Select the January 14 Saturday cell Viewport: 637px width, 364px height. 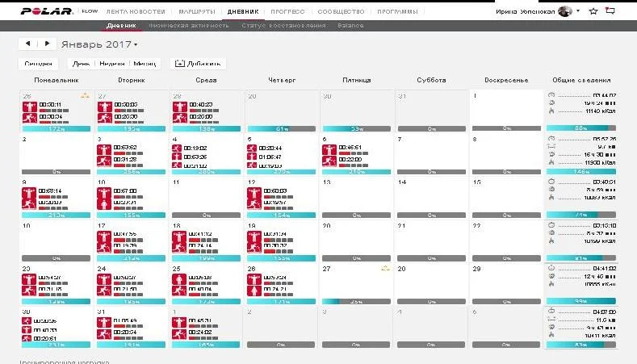coord(431,198)
